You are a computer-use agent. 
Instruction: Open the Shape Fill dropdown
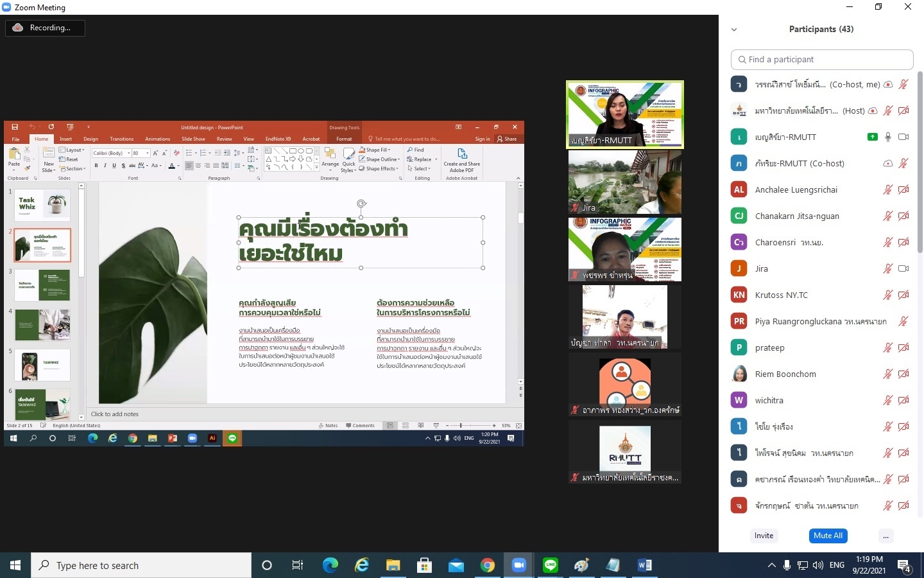[375, 150]
